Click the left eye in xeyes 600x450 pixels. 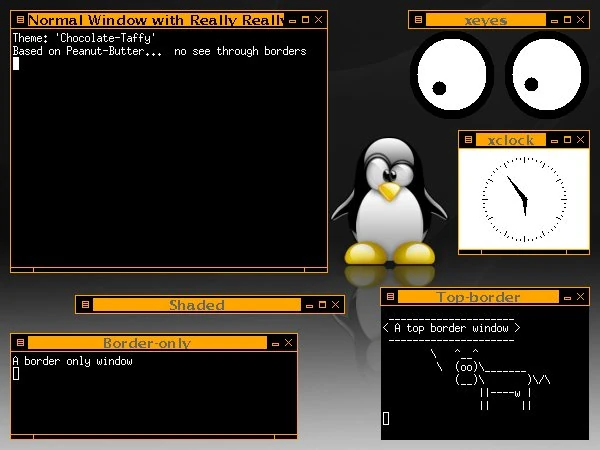[x=452, y=75]
